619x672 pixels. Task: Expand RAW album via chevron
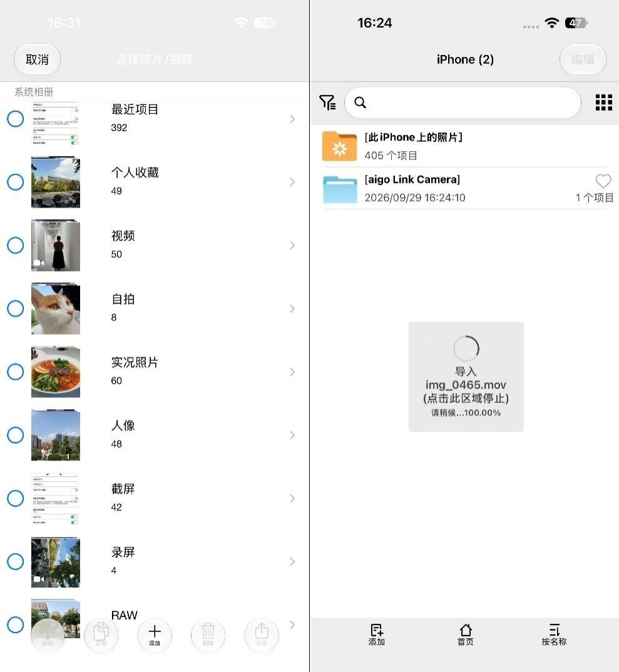click(x=292, y=625)
